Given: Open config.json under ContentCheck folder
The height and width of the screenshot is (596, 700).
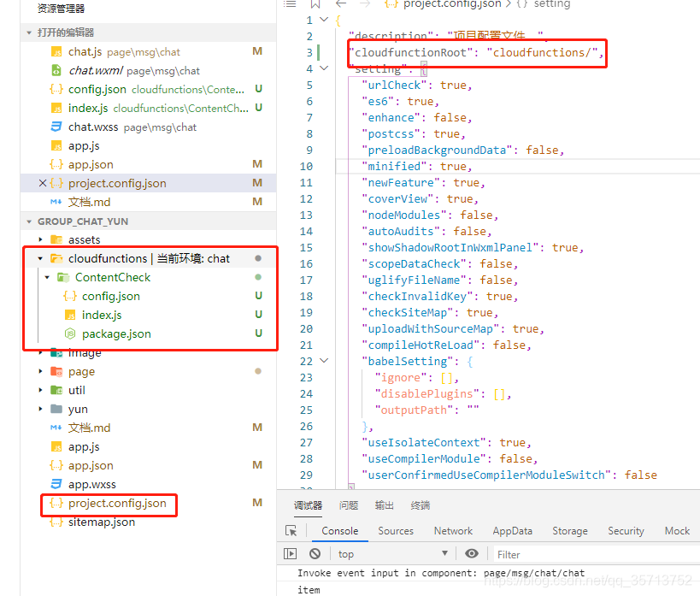Looking at the screenshot, I should pyautogui.click(x=111, y=296).
